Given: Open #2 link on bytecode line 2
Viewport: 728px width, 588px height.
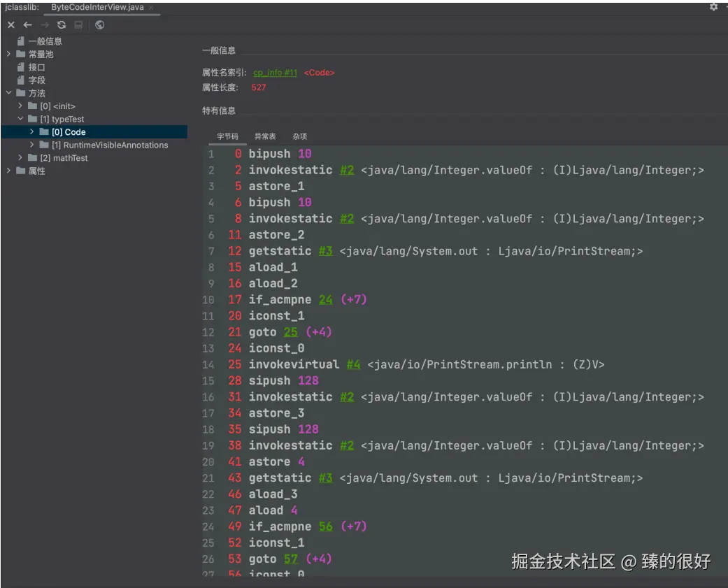Looking at the screenshot, I should (347, 171).
